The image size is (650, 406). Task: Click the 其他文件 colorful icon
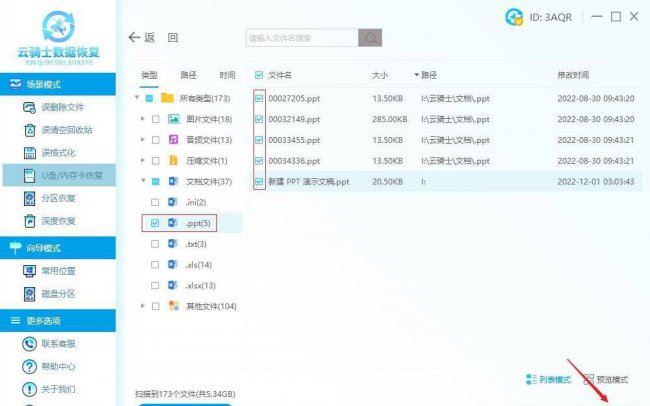174,306
